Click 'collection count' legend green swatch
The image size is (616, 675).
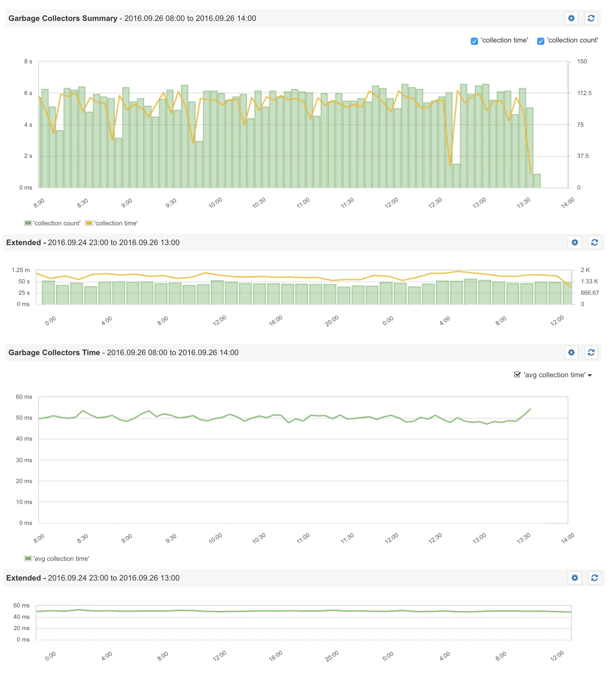point(28,223)
